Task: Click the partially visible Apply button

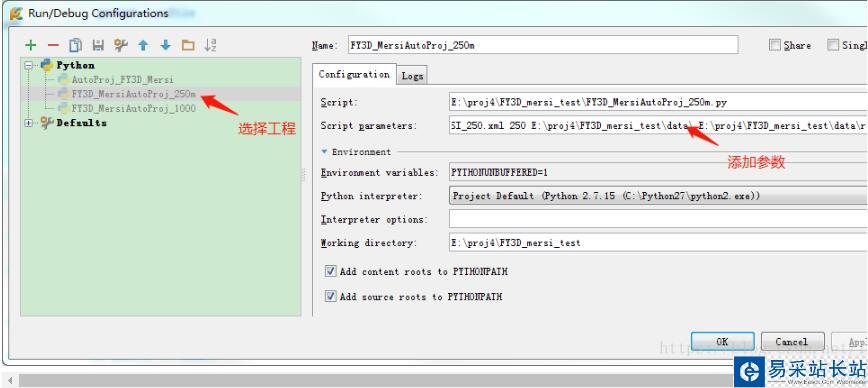Action: click(850, 342)
